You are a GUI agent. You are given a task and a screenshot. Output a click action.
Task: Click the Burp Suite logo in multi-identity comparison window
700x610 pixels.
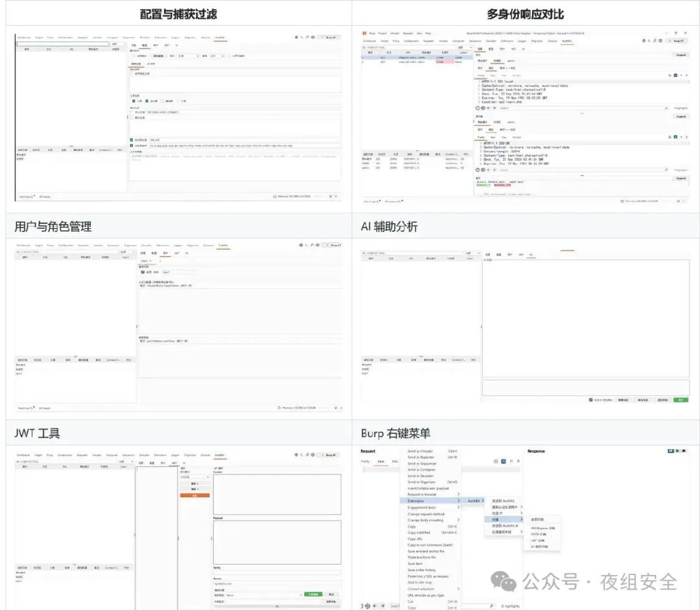point(364,33)
